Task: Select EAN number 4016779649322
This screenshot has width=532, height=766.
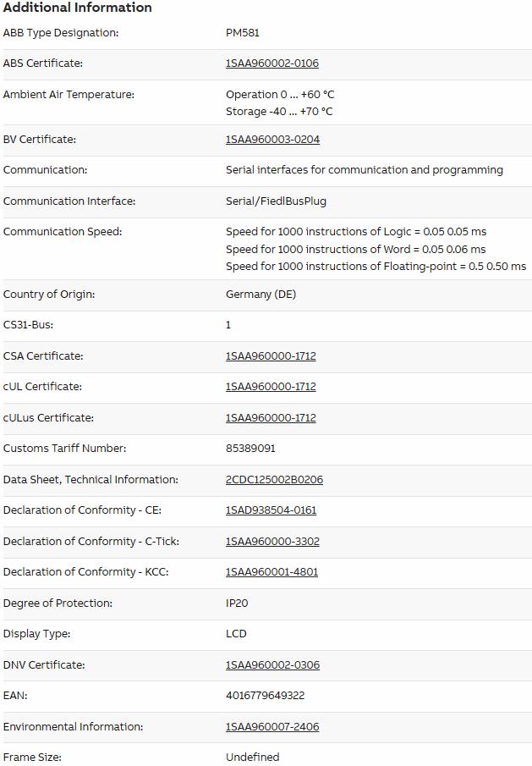Action: [x=265, y=695]
